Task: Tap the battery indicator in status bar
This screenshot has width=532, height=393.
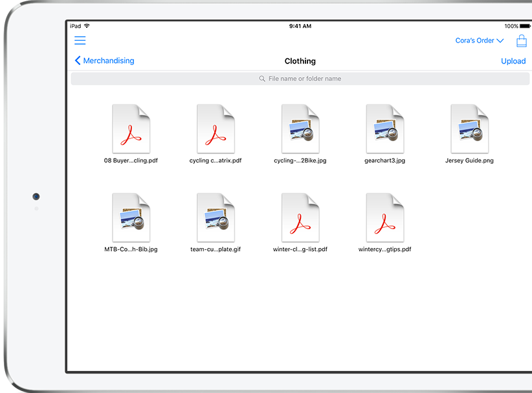Action: [524, 26]
